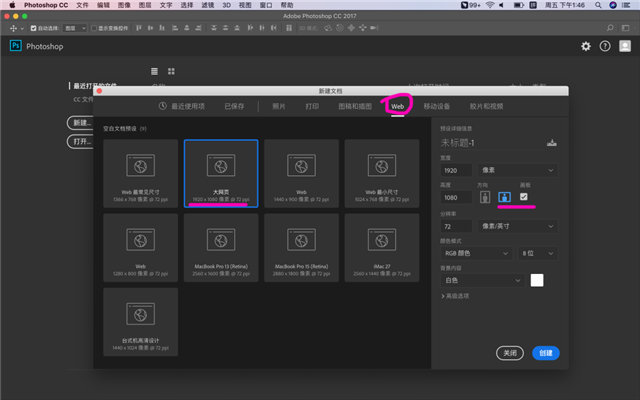Open the 滤镜 menu

(x=208, y=5)
